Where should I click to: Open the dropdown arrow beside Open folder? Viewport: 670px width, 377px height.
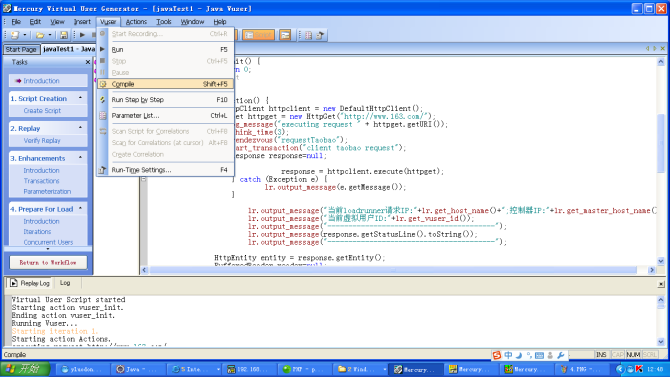pos(50,35)
